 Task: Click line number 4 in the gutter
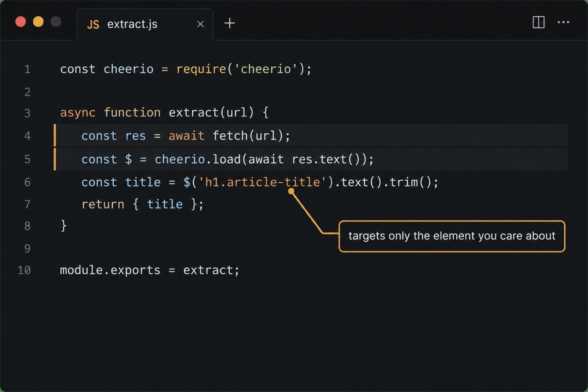point(27,136)
